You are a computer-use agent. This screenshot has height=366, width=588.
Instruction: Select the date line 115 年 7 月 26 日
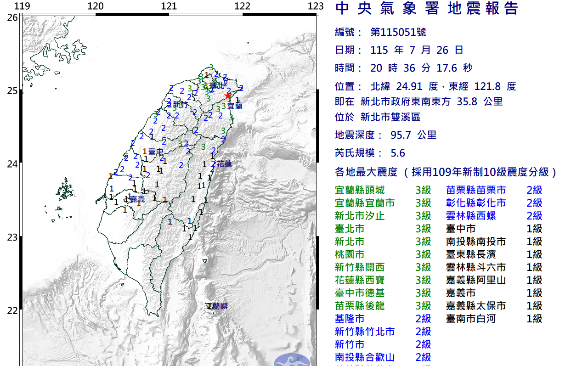coord(417,50)
